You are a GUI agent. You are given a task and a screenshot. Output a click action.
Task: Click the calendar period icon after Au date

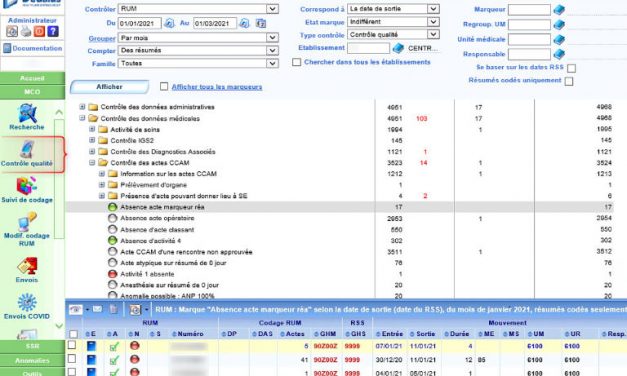coord(261,23)
